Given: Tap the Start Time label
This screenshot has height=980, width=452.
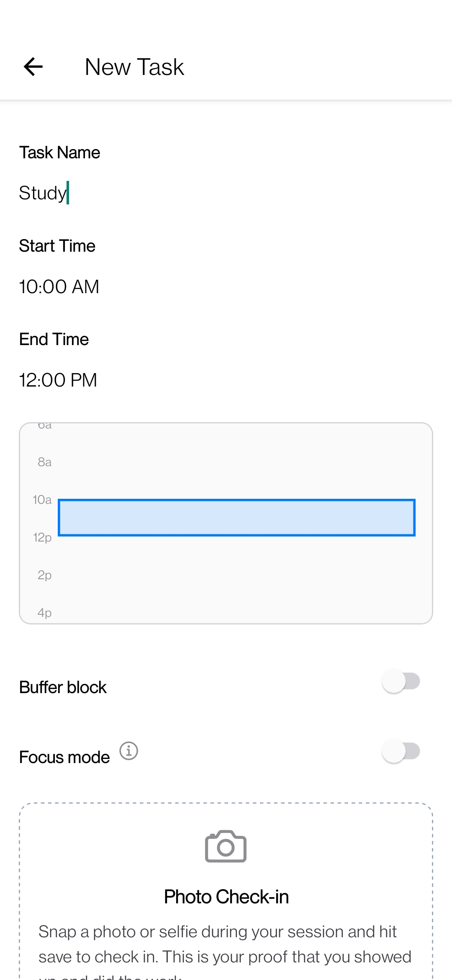Looking at the screenshot, I should pos(57,246).
